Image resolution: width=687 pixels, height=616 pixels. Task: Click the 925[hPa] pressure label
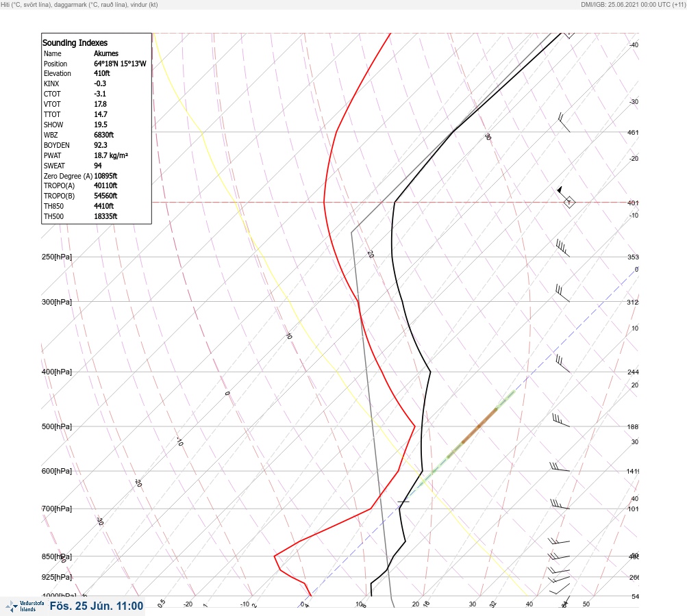pos(57,577)
